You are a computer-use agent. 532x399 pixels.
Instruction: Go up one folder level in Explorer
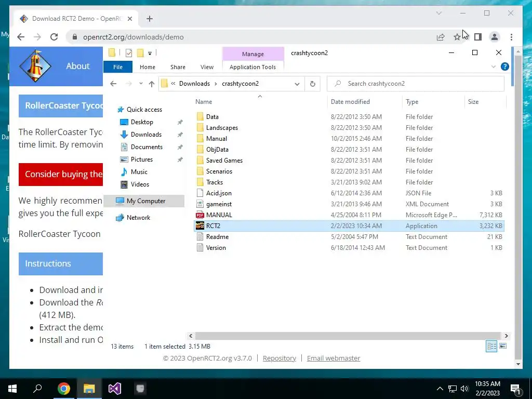[151, 84]
